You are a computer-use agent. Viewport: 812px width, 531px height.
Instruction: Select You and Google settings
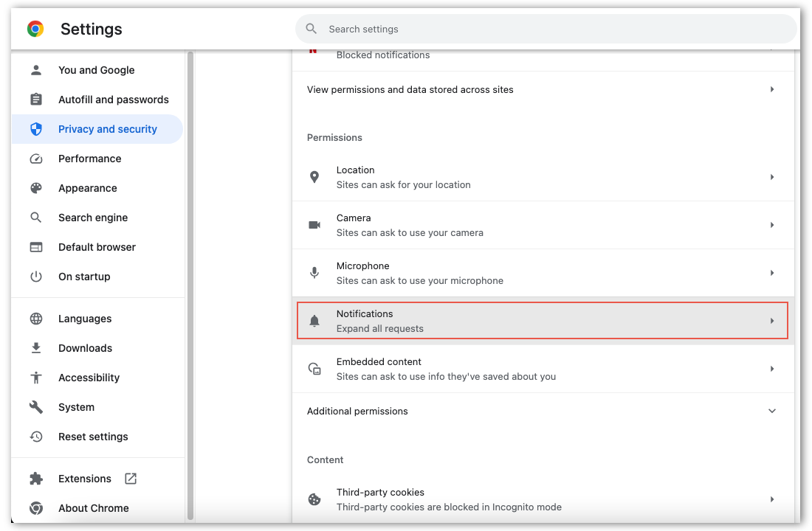click(97, 69)
